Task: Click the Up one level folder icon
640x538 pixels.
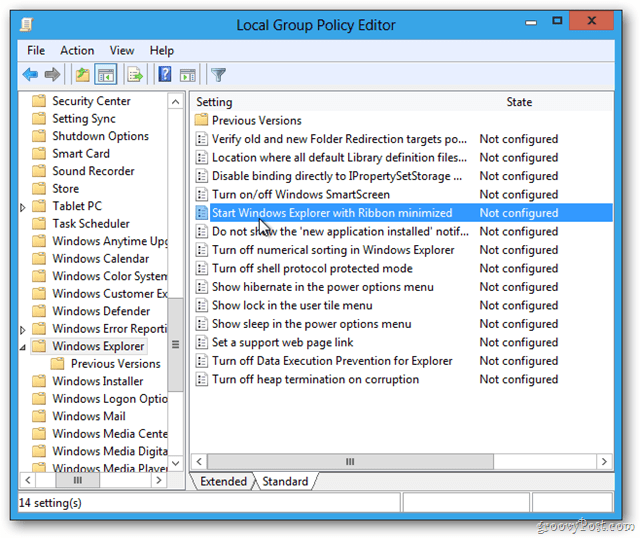Action: [82, 75]
